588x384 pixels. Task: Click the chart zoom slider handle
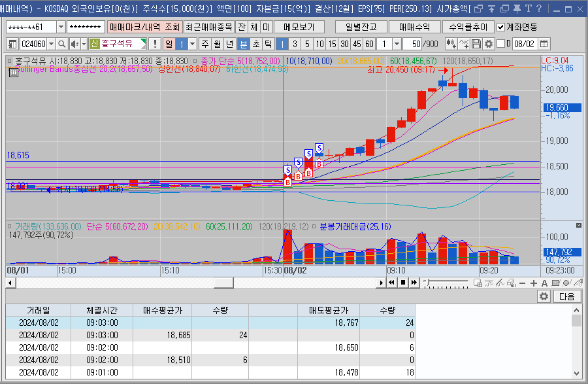[x=428, y=281]
